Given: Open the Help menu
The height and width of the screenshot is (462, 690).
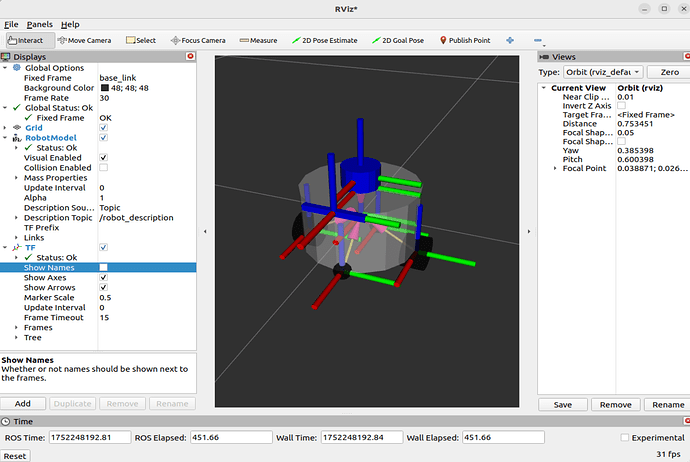Looking at the screenshot, I should pos(70,24).
